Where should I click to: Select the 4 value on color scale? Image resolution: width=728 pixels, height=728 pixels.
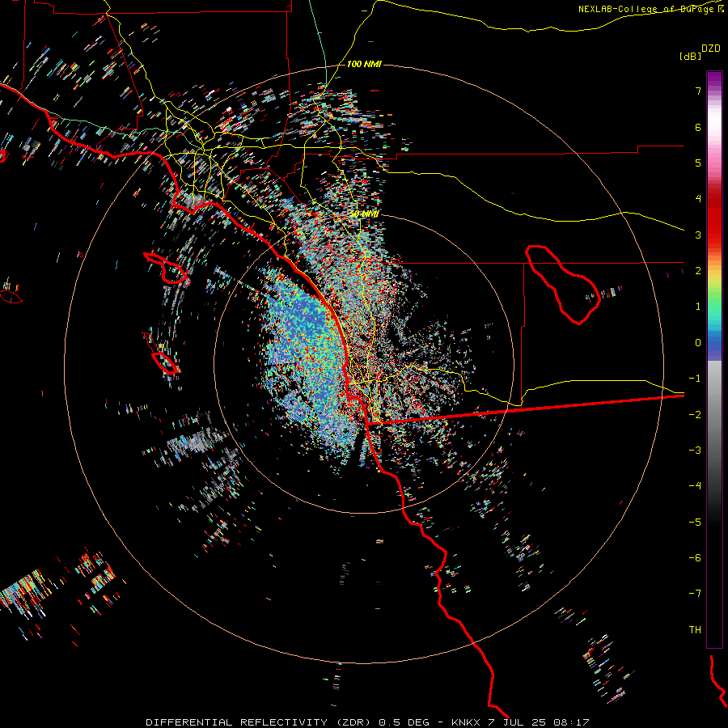tap(698, 199)
